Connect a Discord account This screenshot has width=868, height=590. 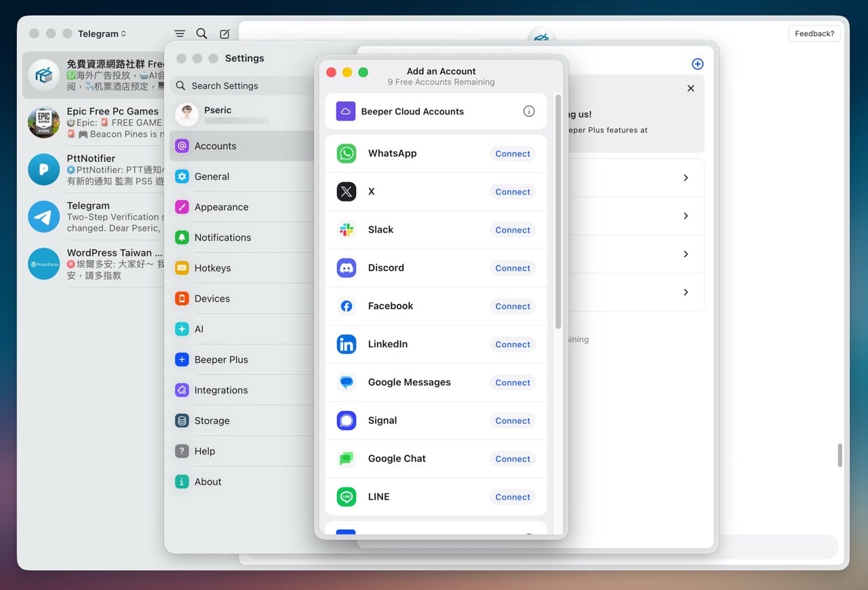[x=513, y=268]
